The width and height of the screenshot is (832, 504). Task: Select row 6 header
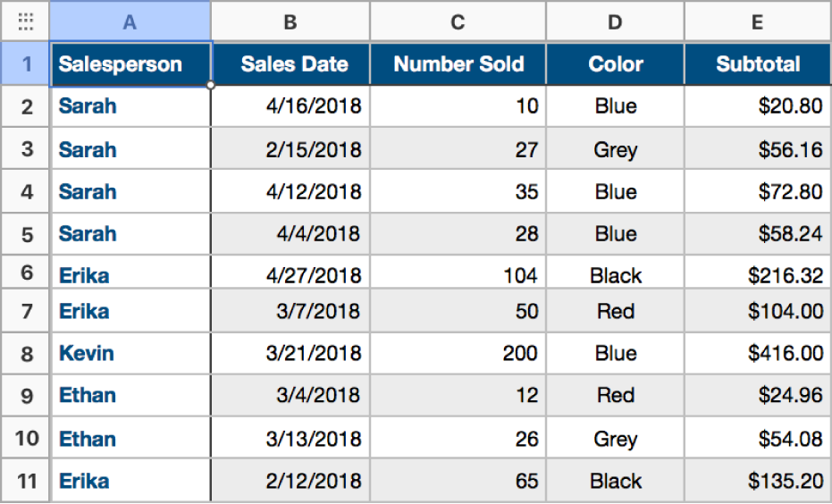[26, 274]
